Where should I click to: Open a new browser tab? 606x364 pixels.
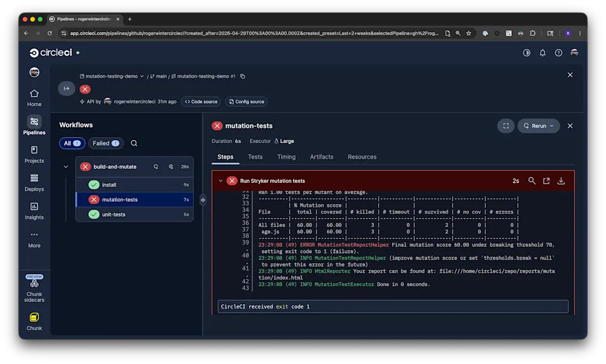[130, 19]
